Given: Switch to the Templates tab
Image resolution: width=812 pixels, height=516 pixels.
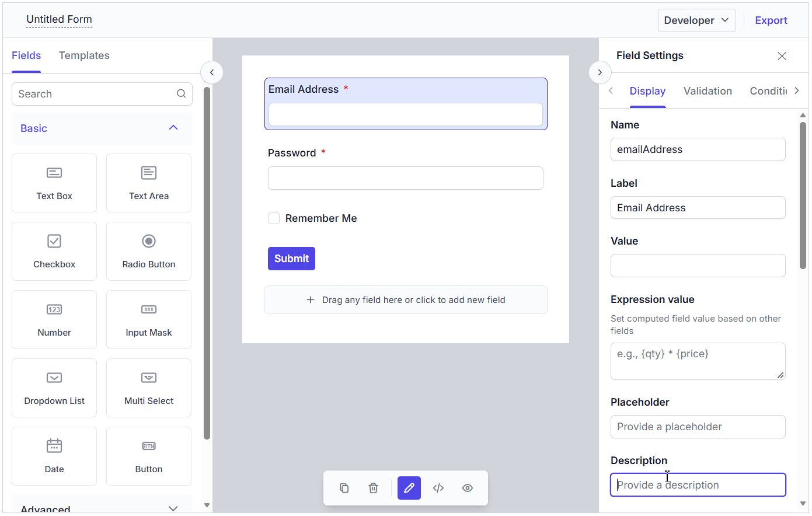Looking at the screenshot, I should [84, 55].
